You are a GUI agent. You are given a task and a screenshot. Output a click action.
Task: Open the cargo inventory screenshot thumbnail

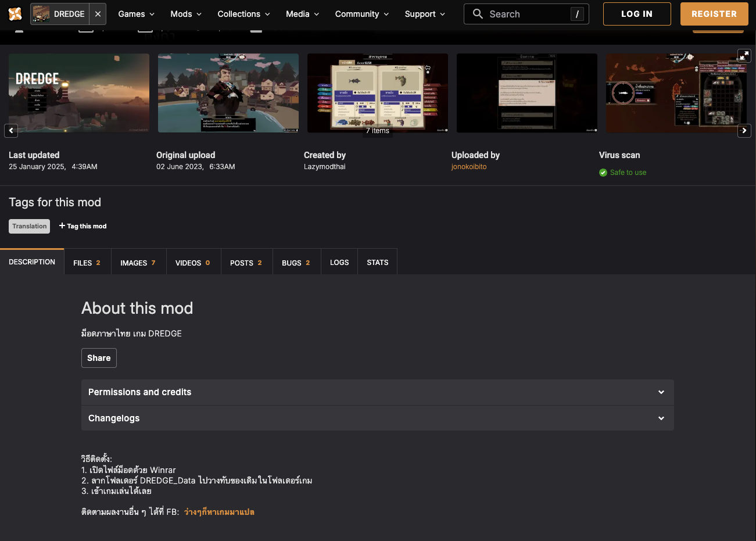click(676, 93)
